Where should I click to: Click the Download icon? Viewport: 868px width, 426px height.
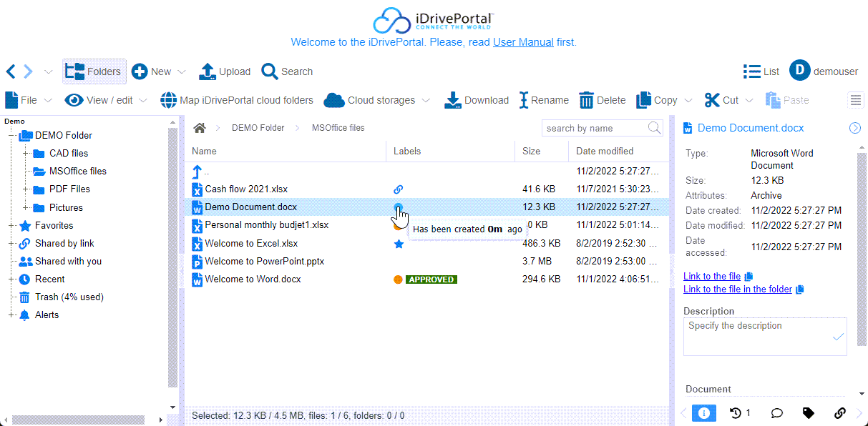(x=452, y=100)
